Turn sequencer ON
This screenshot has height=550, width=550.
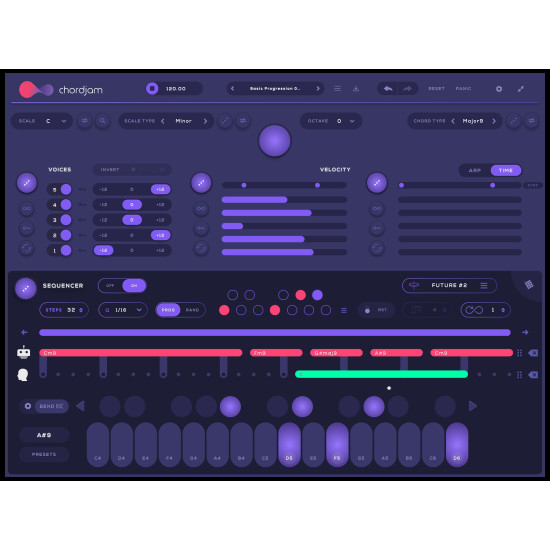pos(134,286)
